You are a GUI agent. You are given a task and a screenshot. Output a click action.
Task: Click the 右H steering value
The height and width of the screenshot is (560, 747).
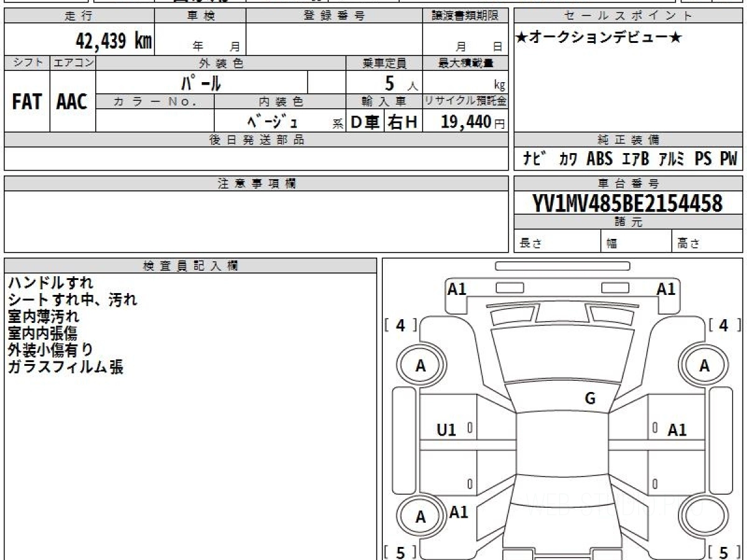tap(403, 122)
